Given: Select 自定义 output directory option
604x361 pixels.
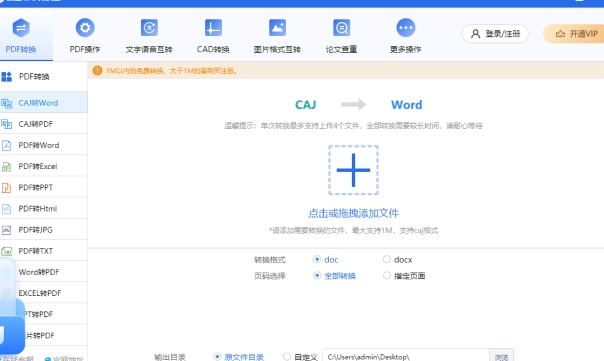Looking at the screenshot, I should pos(287,357).
